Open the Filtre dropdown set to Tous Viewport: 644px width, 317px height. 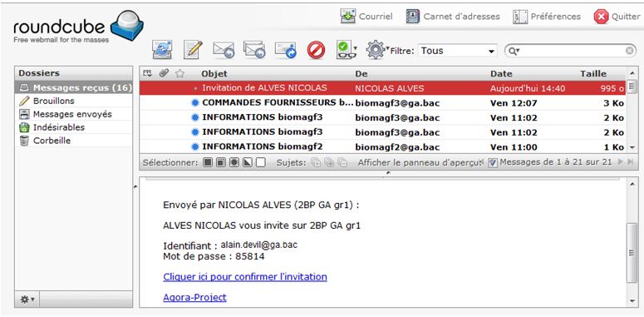click(457, 51)
